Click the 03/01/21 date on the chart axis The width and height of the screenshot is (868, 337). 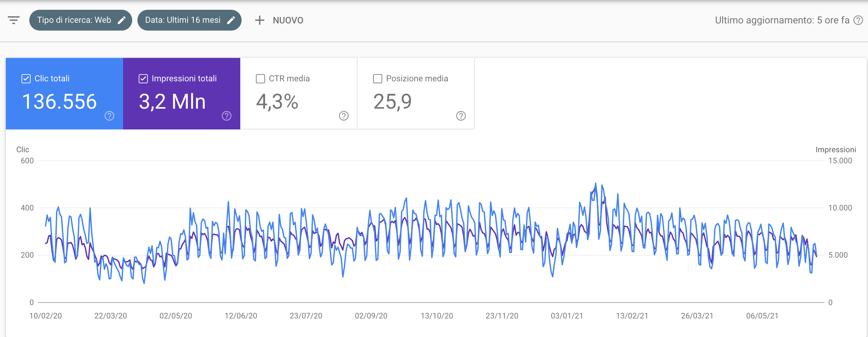567,316
